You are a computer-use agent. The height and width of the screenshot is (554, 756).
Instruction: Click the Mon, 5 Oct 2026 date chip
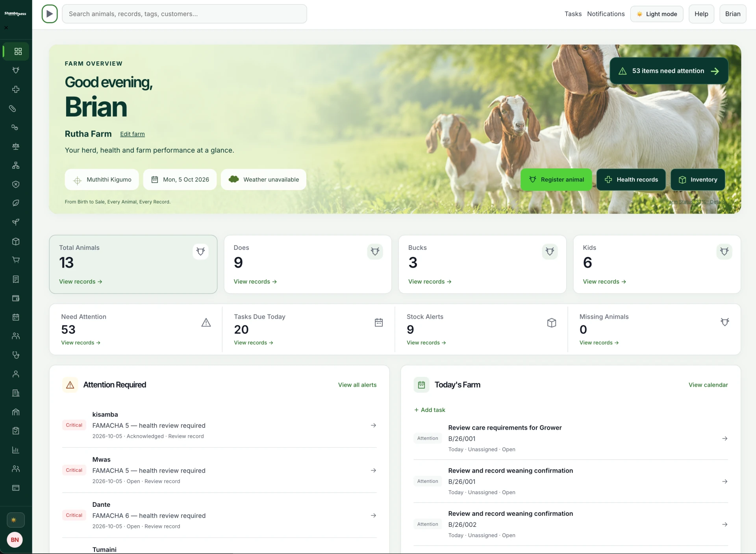pos(180,179)
